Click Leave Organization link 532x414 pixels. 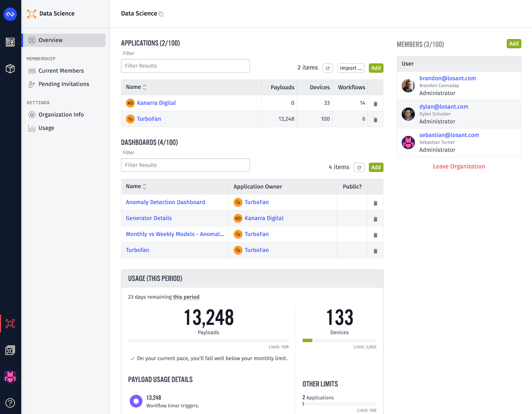click(459, 166)
